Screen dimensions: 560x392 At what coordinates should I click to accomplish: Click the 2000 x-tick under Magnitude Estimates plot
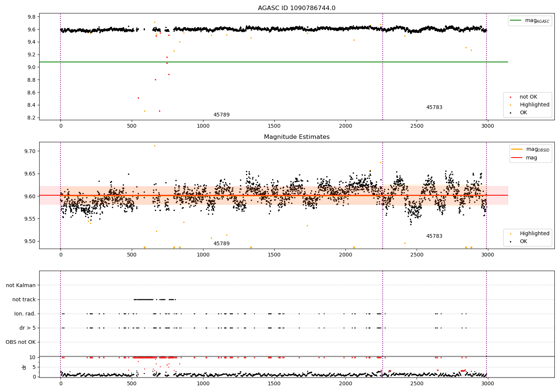point(345,255)
